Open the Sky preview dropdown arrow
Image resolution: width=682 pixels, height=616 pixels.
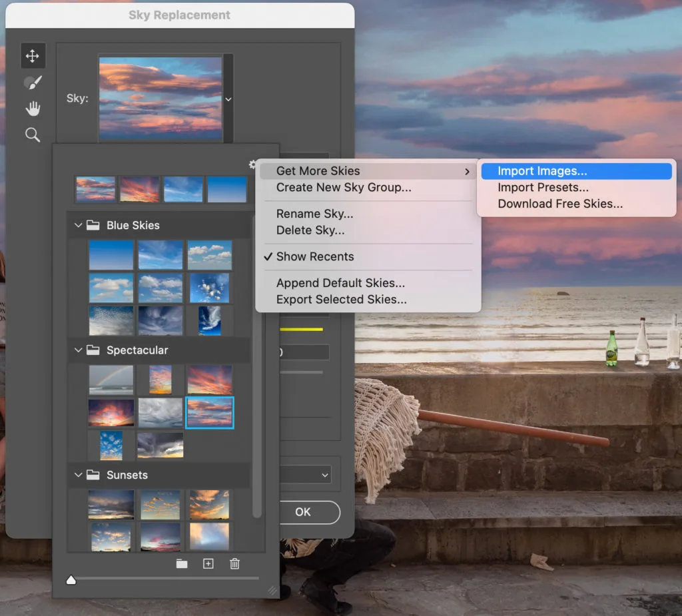pyautogui.click(x=228, y=99)
